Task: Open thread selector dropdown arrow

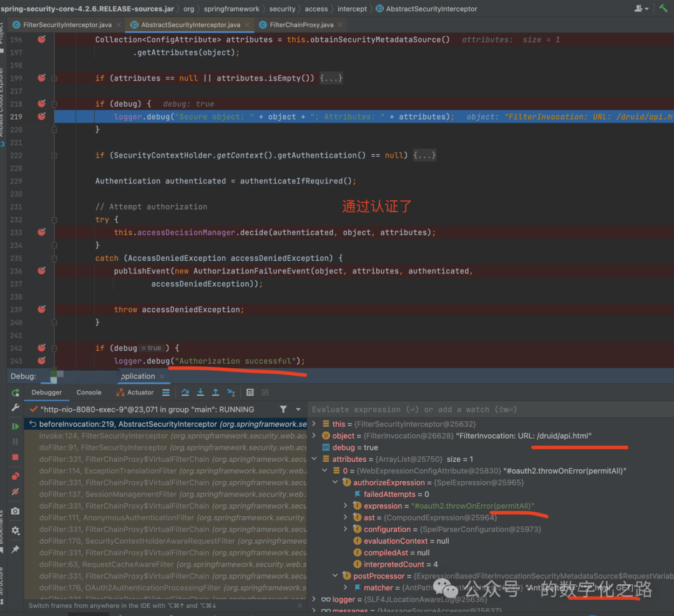Action: pos(298,409)
